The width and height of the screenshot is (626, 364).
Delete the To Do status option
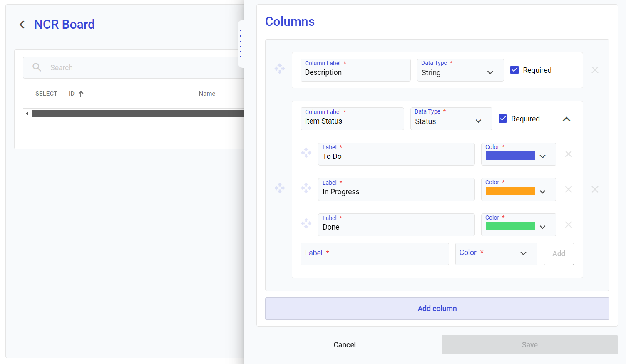click(568, 154)
